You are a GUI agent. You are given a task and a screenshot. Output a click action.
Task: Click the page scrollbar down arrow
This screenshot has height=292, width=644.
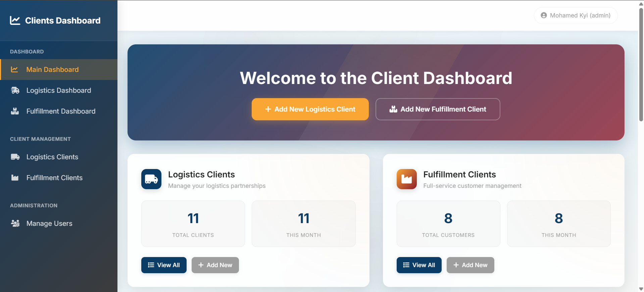[x=641, y=289]
